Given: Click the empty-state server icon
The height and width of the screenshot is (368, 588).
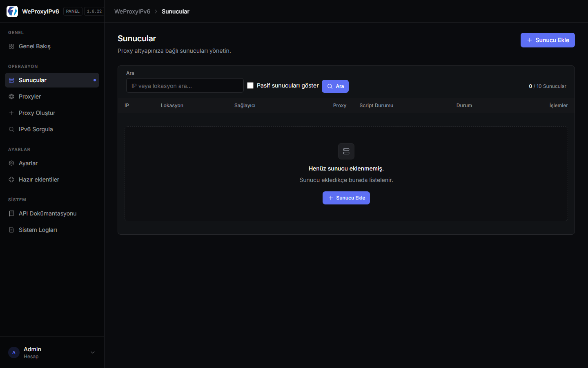Looking at the screenshot, I should (346, 151).
